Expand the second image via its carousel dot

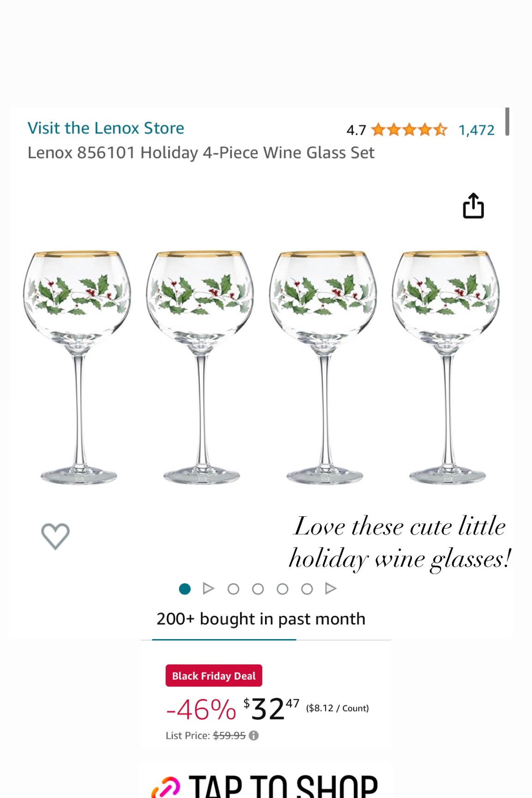tap(233, 589)
